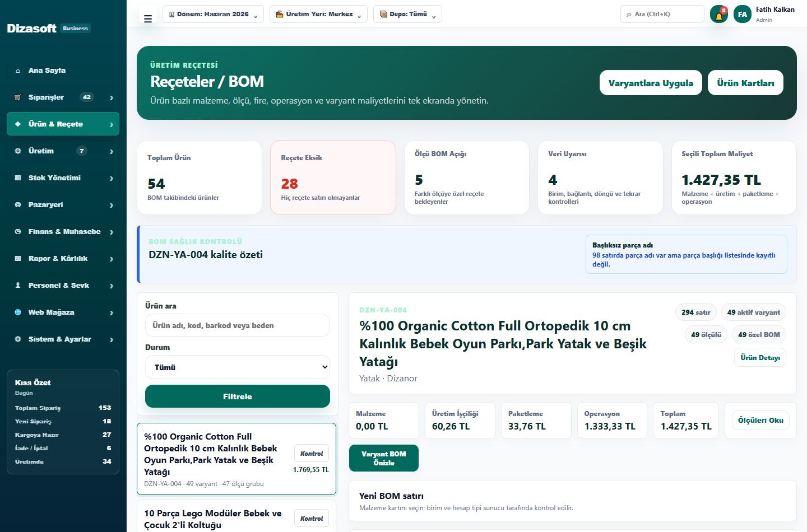This screenshot has height=532, width=807.
Task: Click the Varyantlara Uygula button
Action: click(x=651, y=83)
